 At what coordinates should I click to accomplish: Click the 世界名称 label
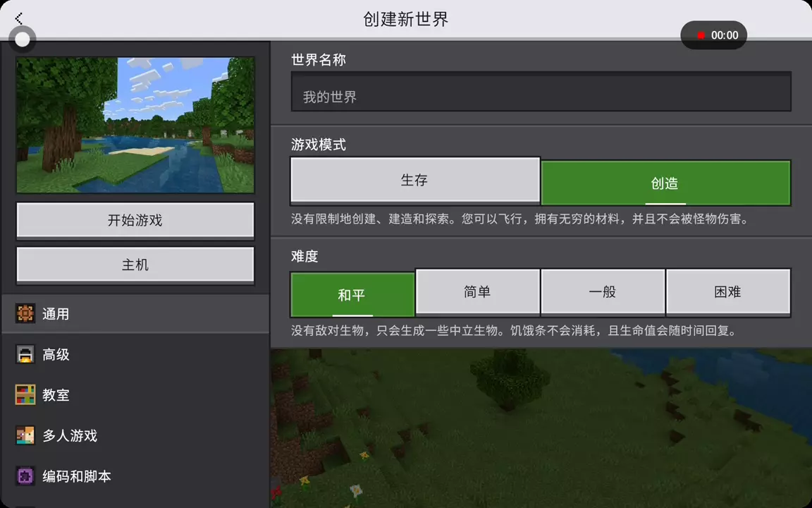click(319, 59)
